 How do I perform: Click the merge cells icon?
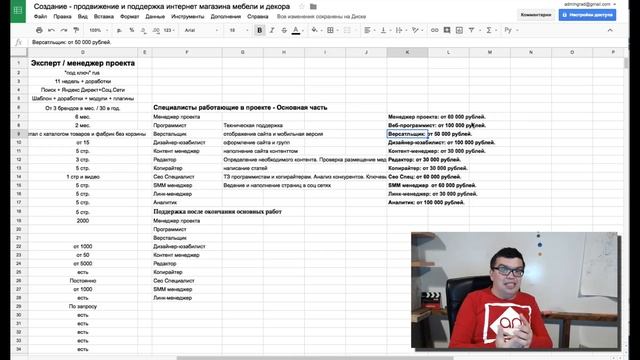coord(347,30)
